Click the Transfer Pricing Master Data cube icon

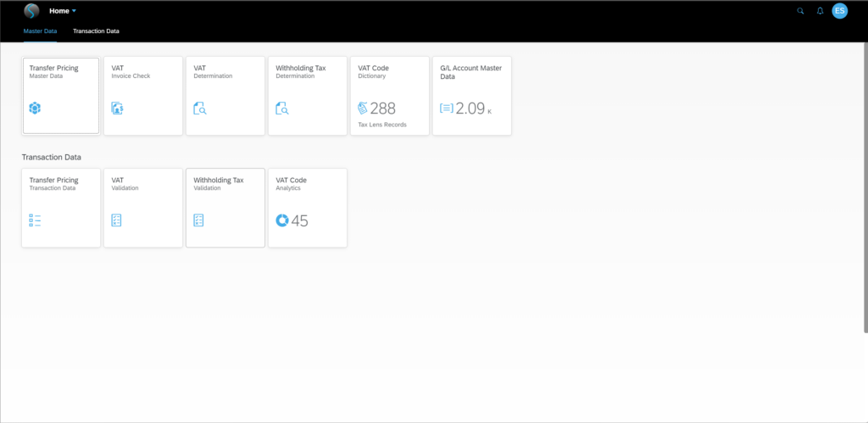pos(35,109)
